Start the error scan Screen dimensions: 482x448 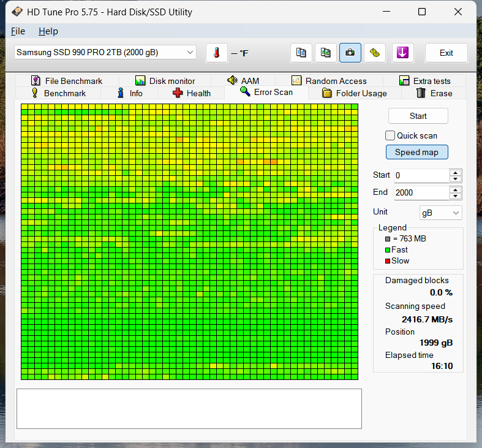(x=418, y=116)
